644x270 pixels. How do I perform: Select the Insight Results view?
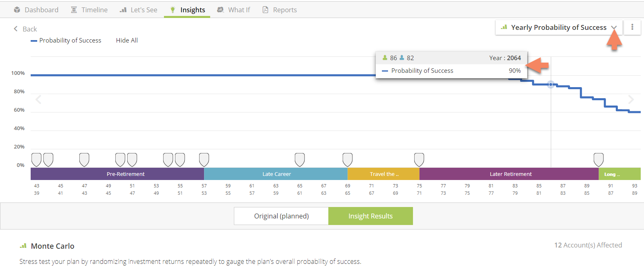[x=370, y=216]
